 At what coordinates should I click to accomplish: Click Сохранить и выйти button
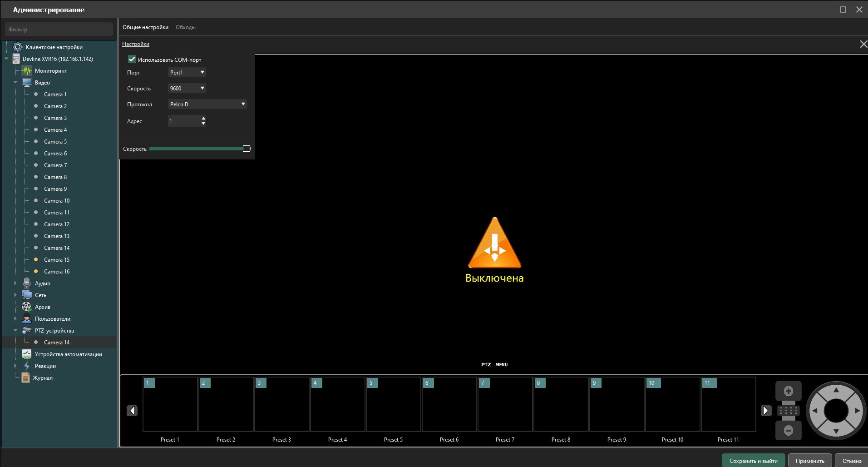pyautogui.click(x=753, y=461)
